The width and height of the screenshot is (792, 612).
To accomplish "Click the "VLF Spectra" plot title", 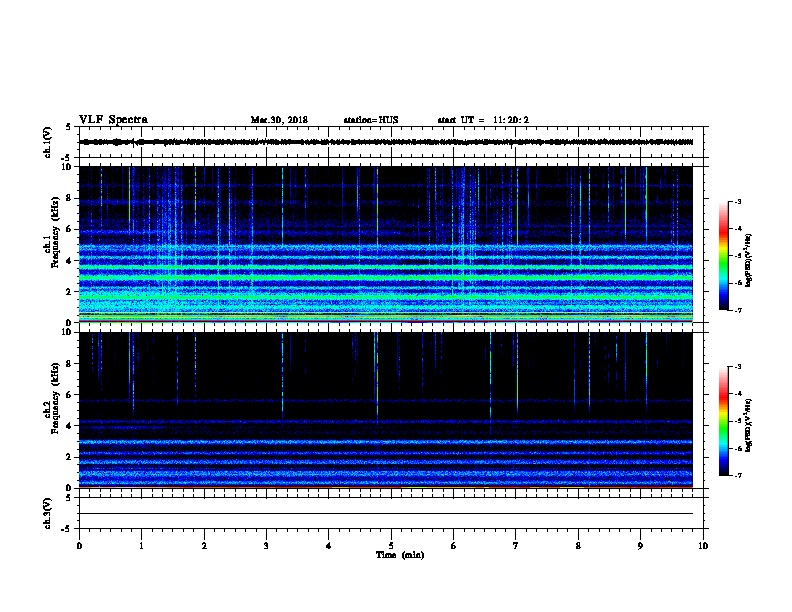I will (114, 120).
